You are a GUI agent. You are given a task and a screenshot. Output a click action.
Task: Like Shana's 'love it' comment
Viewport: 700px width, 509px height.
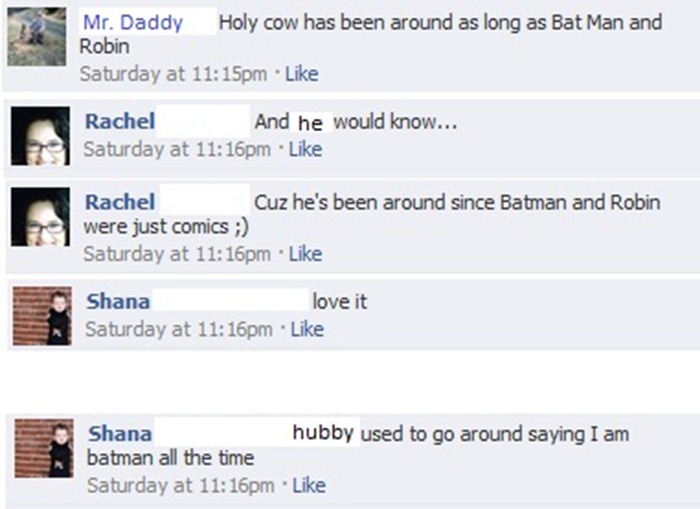tap(307, 330)
